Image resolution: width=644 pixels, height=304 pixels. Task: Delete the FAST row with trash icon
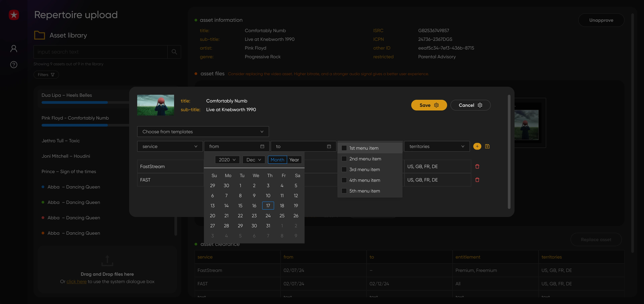click(477, 180)
